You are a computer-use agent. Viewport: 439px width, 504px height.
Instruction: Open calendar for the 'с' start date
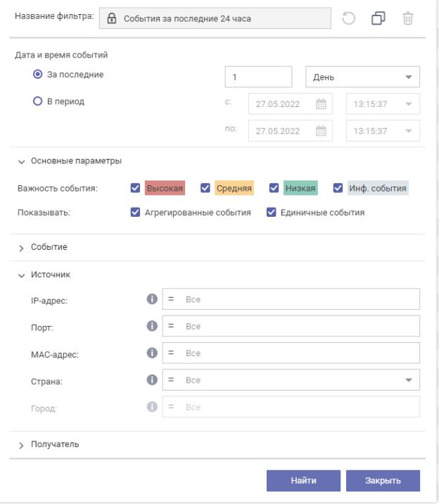click(x=321, y=103)
